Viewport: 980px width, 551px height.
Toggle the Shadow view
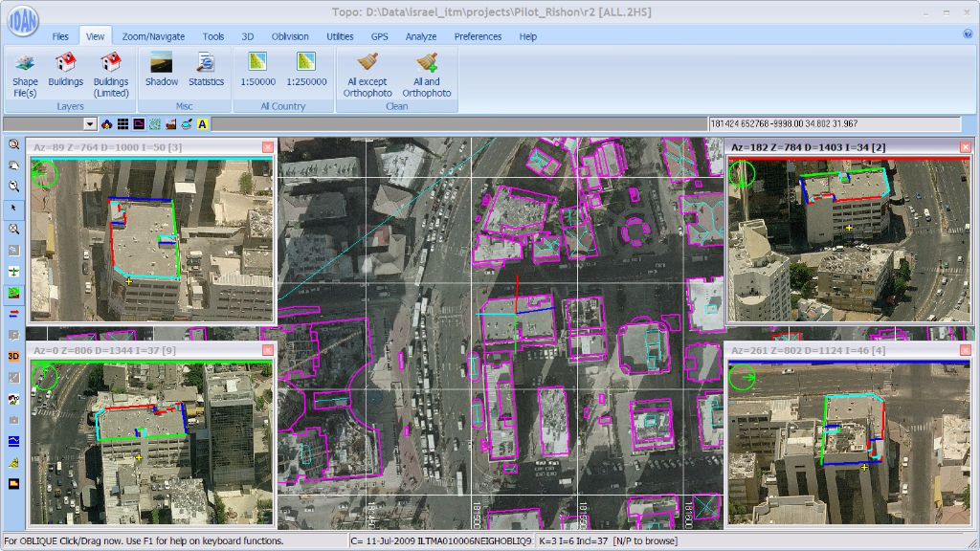[162, 63]
